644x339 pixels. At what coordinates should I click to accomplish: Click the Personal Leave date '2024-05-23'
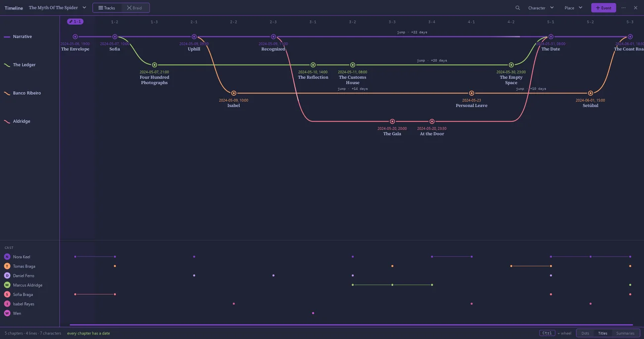pos(472,100)
